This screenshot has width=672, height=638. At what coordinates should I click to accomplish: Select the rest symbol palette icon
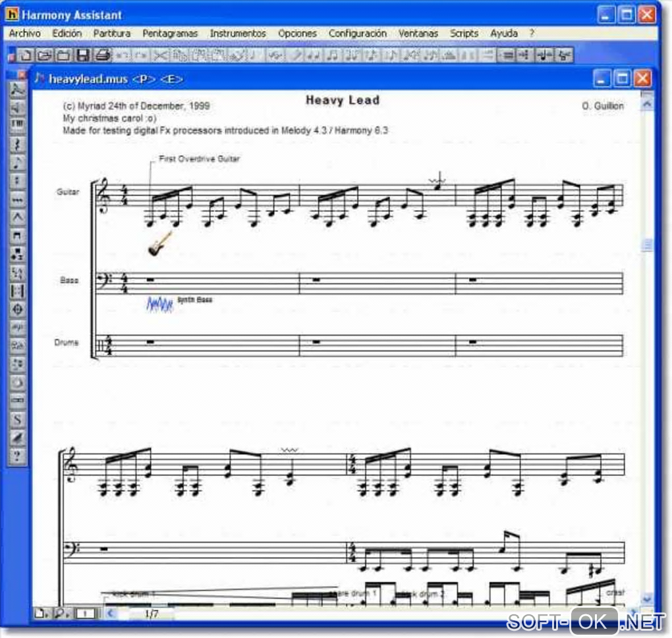coord(17,144)
